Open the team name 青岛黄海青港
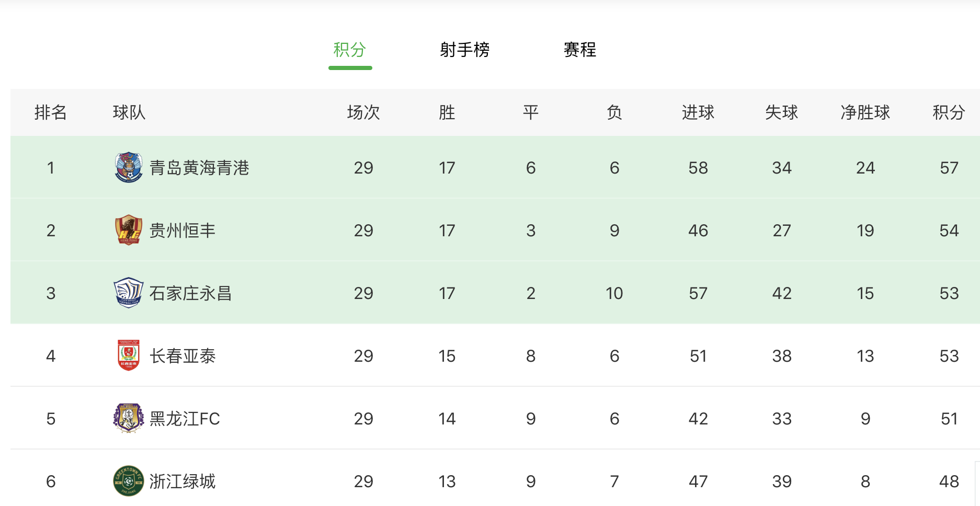This screenshot has width=980, height=506. (199, 168)
